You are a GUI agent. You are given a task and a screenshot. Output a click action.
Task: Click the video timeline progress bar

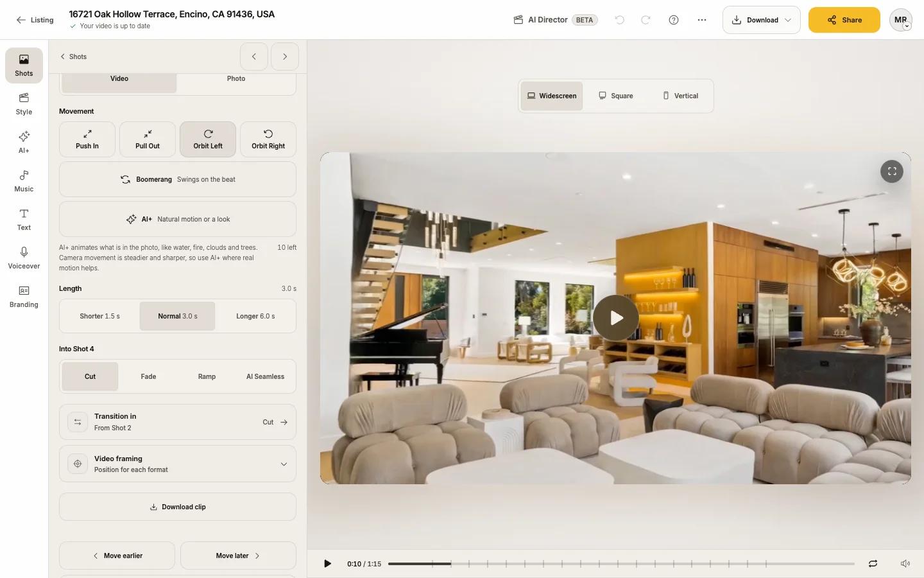[621, 564]
